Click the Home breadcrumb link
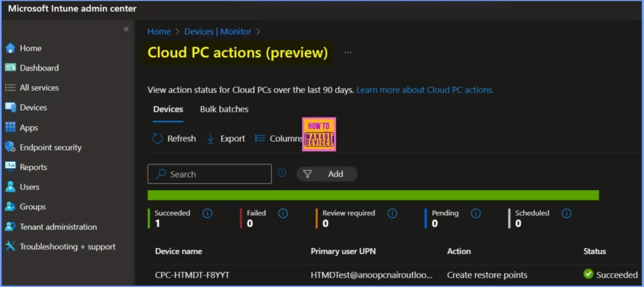 coord(159,31)
